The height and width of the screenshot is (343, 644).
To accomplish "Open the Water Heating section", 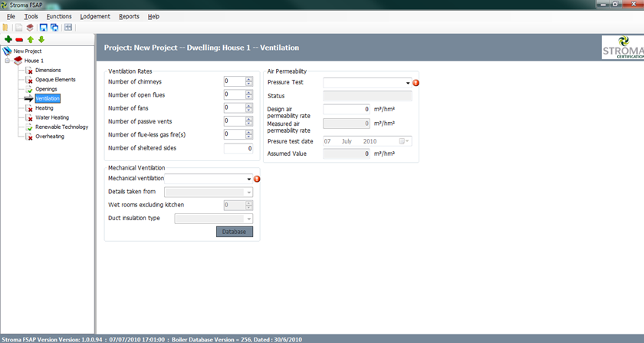I will [x=52, y=117].
